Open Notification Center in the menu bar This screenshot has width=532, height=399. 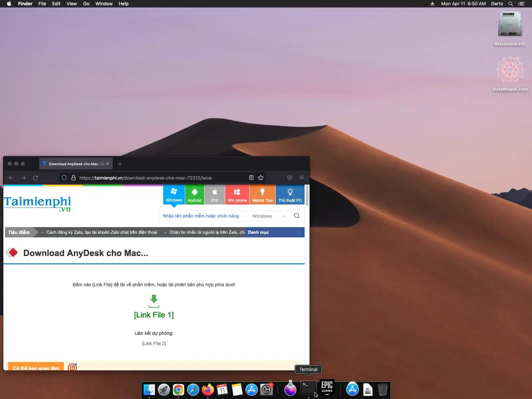click(521, 4)
